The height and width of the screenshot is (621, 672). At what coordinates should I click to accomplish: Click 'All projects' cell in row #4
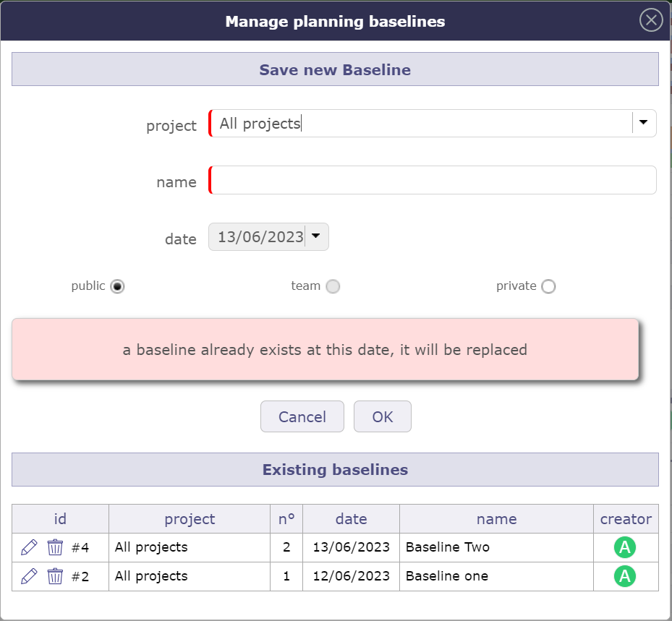tap(190, 547)
